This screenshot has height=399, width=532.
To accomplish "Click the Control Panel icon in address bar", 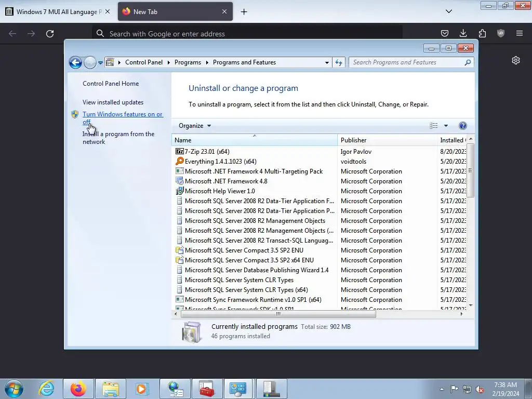I will pyautogui.click(x=110, y=62).
